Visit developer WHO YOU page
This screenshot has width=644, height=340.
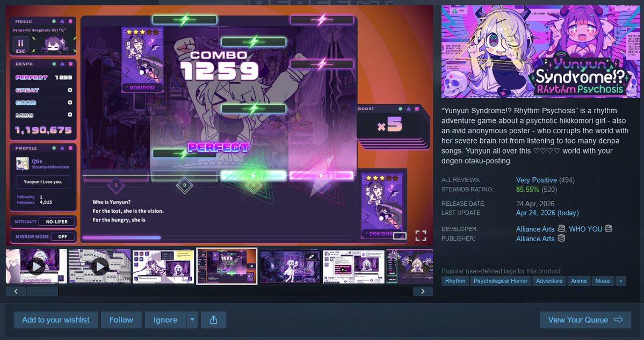tap(585, 229)
